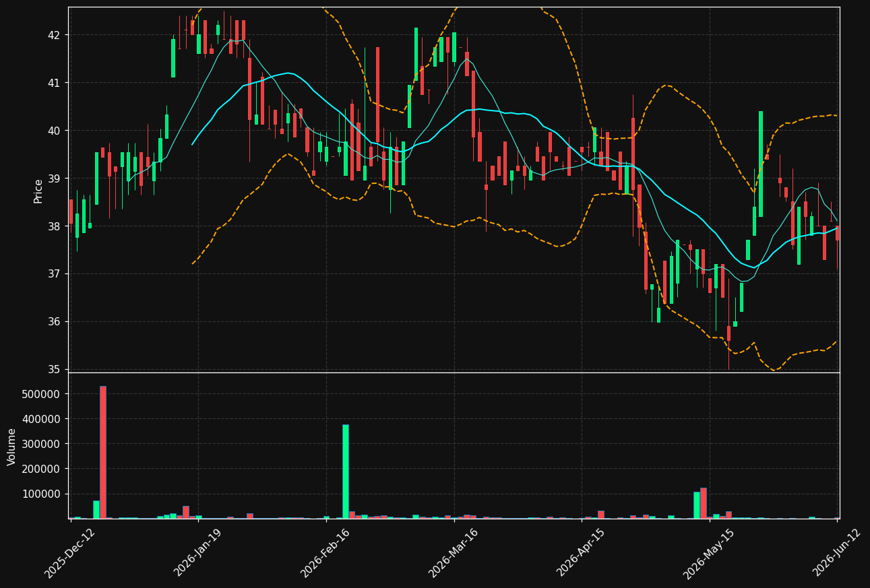This screenshot has height=588, width=870.
Task: Click the 2026-Feb-16 date label
Action: coord(325,554)
